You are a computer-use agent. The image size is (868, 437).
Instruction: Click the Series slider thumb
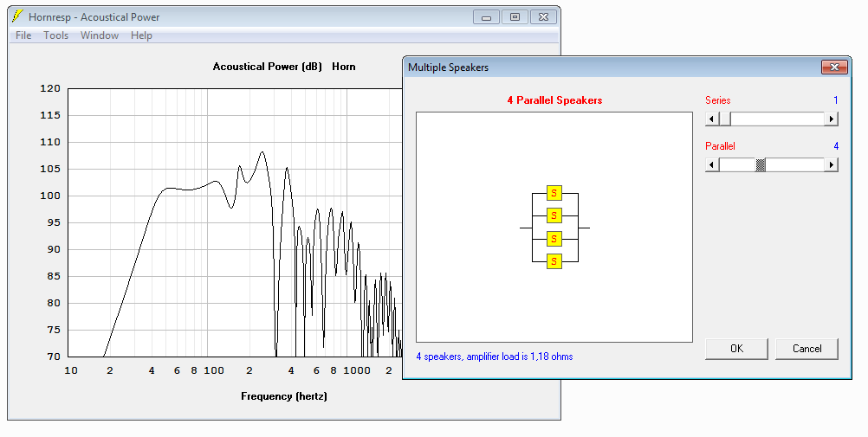pyautogui.click(x=724, y=119)
